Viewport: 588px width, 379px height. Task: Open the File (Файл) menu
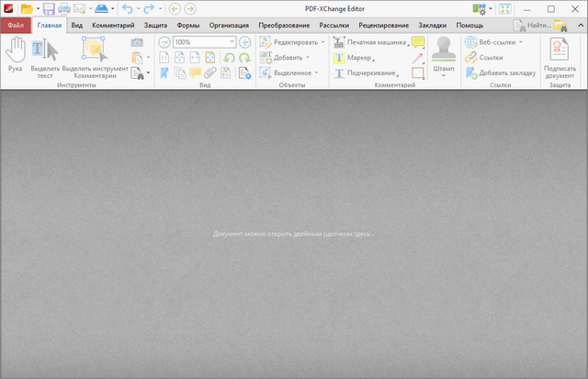(16, 25)
